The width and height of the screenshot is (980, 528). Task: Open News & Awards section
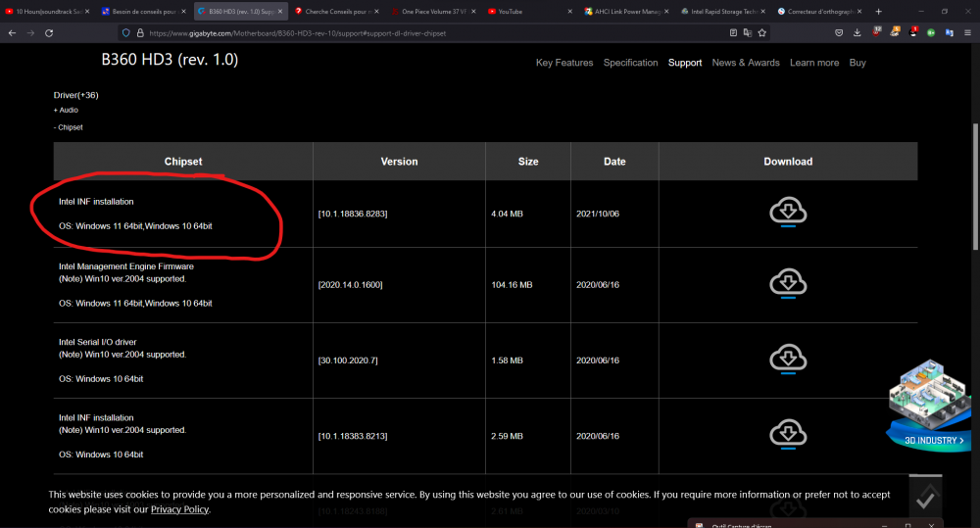coord(746,63)
